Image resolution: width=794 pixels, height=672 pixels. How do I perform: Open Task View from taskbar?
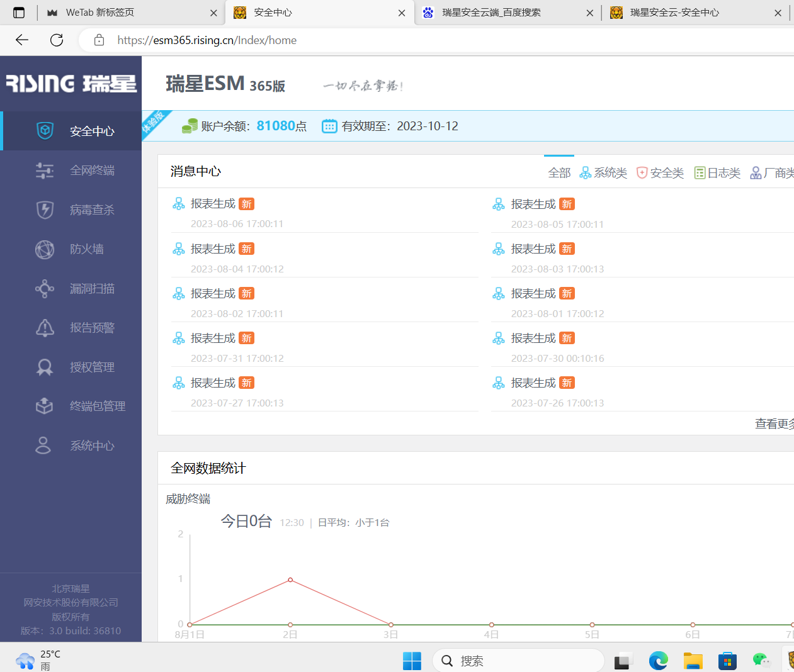click(x=623, y=661)
